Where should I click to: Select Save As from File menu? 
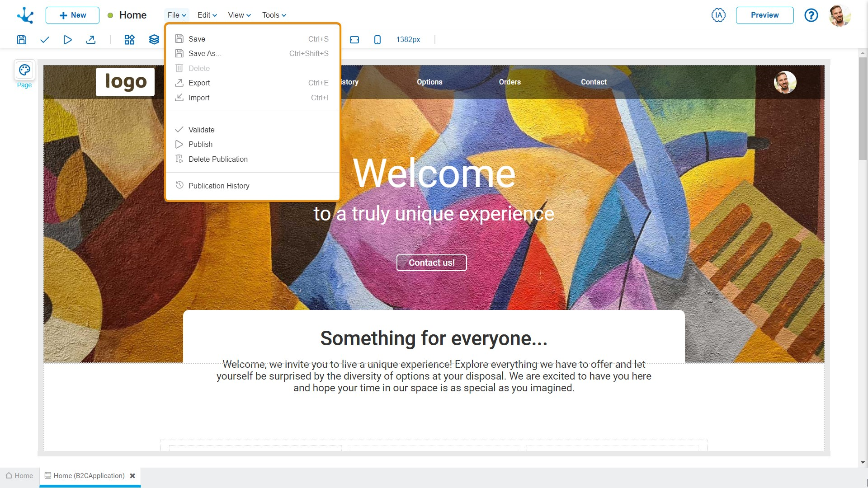pos(204,53)
